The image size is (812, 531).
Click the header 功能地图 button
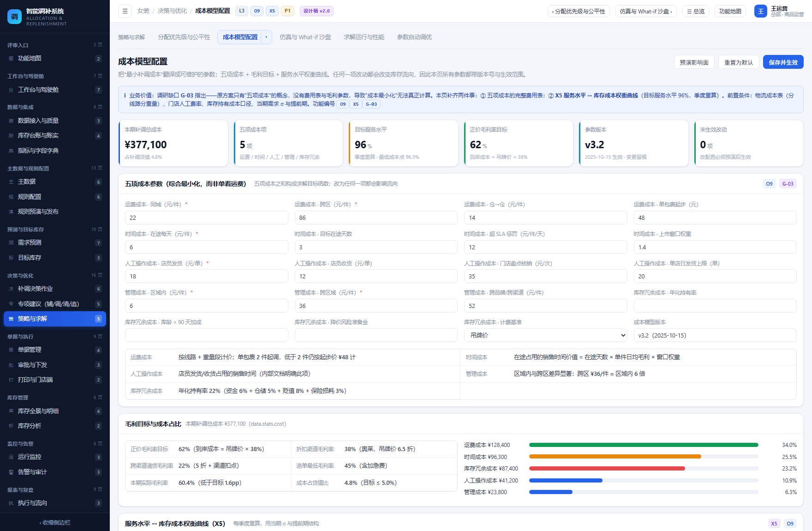click(x=730, y=11)
